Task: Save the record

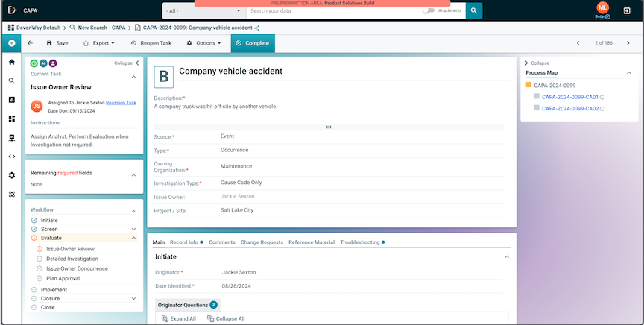Action: pos(57,43)
